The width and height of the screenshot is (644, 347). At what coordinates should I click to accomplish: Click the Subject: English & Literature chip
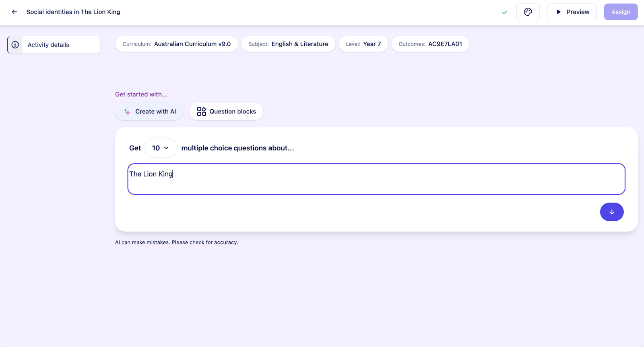[288, 44]
